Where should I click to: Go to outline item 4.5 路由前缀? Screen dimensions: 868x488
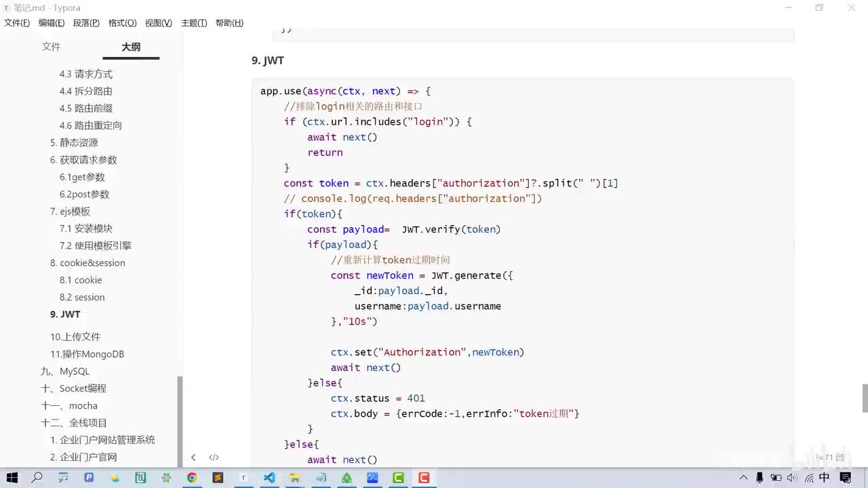86,108
